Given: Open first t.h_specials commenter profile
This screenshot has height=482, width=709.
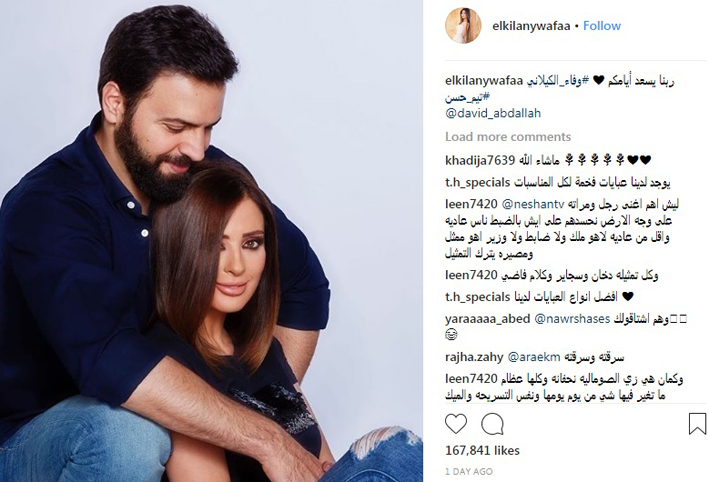Looking at the screenshot, I should [477, 183].
